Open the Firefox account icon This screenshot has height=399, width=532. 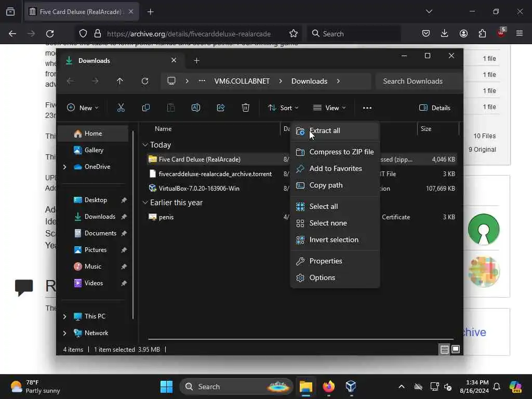(x=463, y=34)
